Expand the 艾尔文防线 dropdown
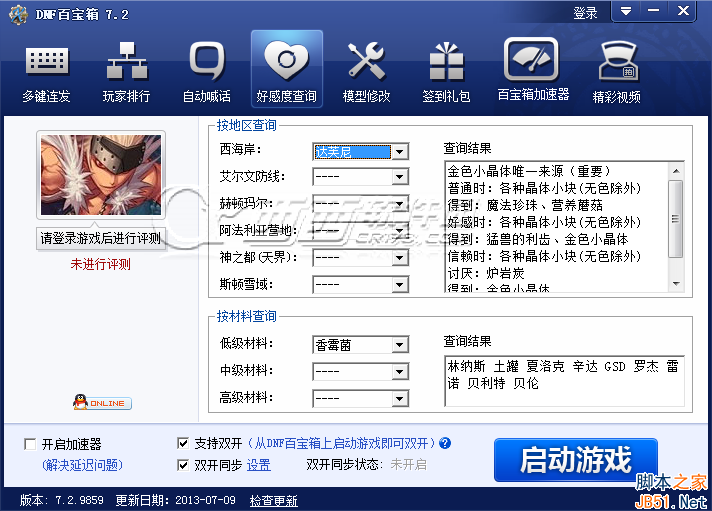Image resolution: width=712 pixels, height=511 pixels. point(400,176)
